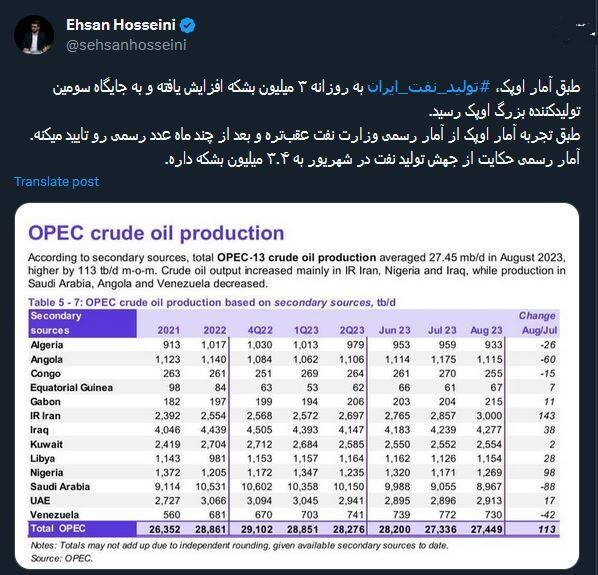The width and height of the screenshot is (598, 575).
Task: Open the OPEC crude oil production image
Action: pyautogui.click(x=297, y=385)
